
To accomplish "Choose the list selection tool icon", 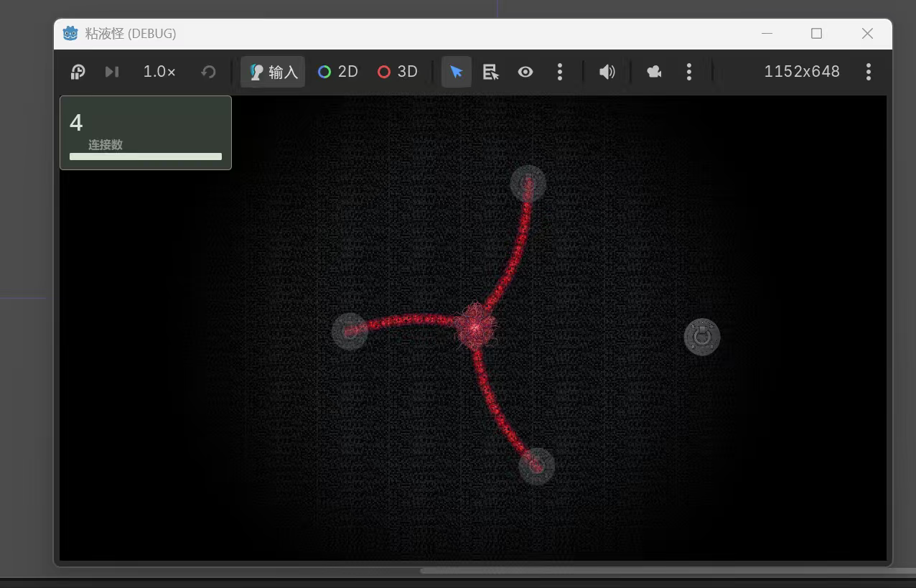I will click(491, 72).
